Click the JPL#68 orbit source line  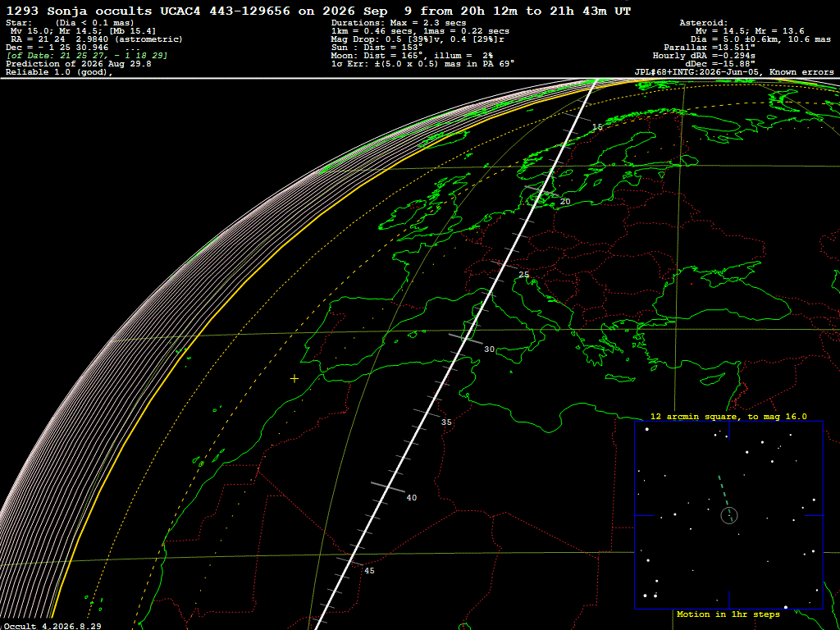click(734, 72)
